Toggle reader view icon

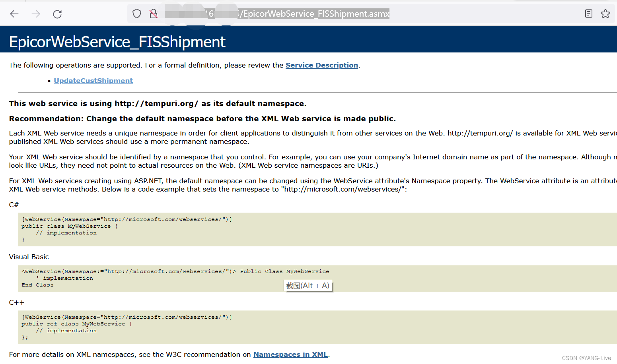pyautogui.click(x=589, y=14)
